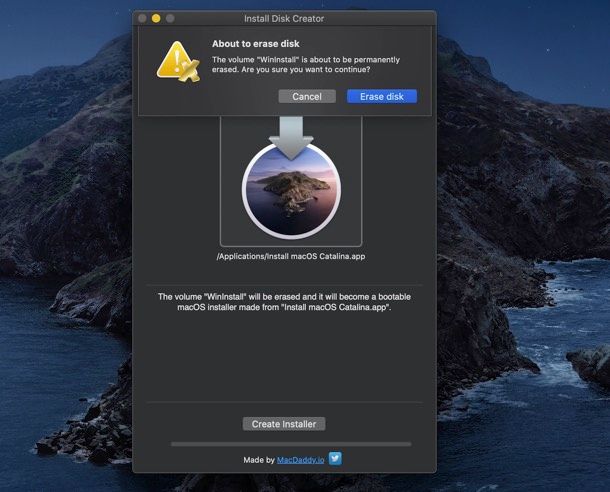The width and height of the screenshot is (610, 492).
Task: Click the 'About to erase disk' heading
Action: (x=256, y=44)
